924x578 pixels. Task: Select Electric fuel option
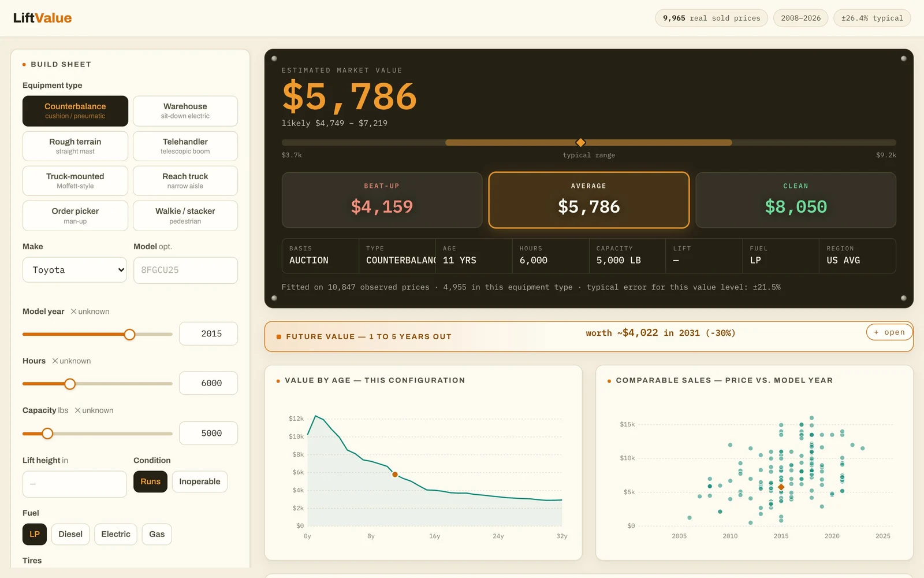point(115,534)
